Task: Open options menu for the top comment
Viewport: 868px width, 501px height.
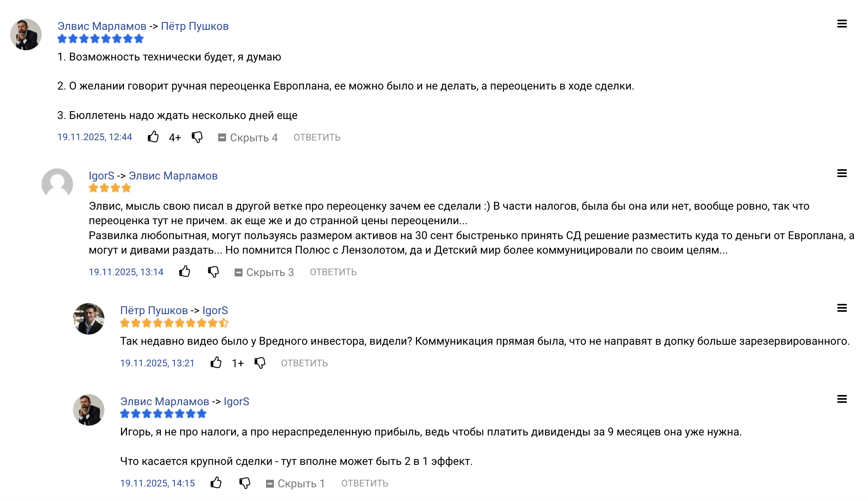Action: coord(842,24)
